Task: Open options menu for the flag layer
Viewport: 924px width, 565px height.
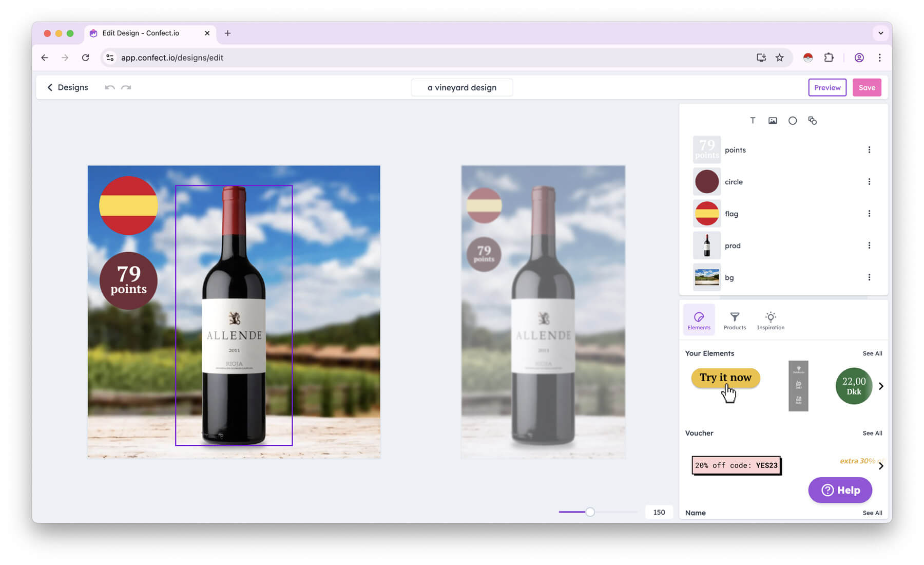Action: pyautogui.click(x=869, y=214)
